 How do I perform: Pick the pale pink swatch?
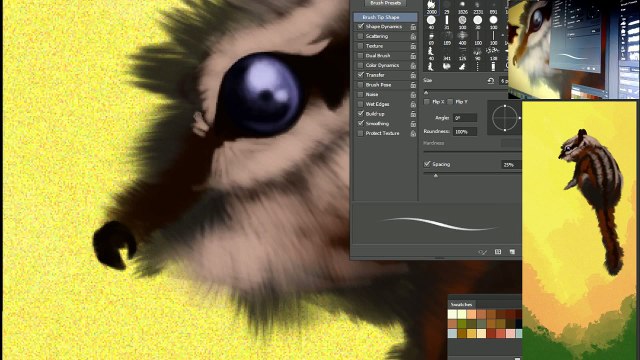(510, 333)
